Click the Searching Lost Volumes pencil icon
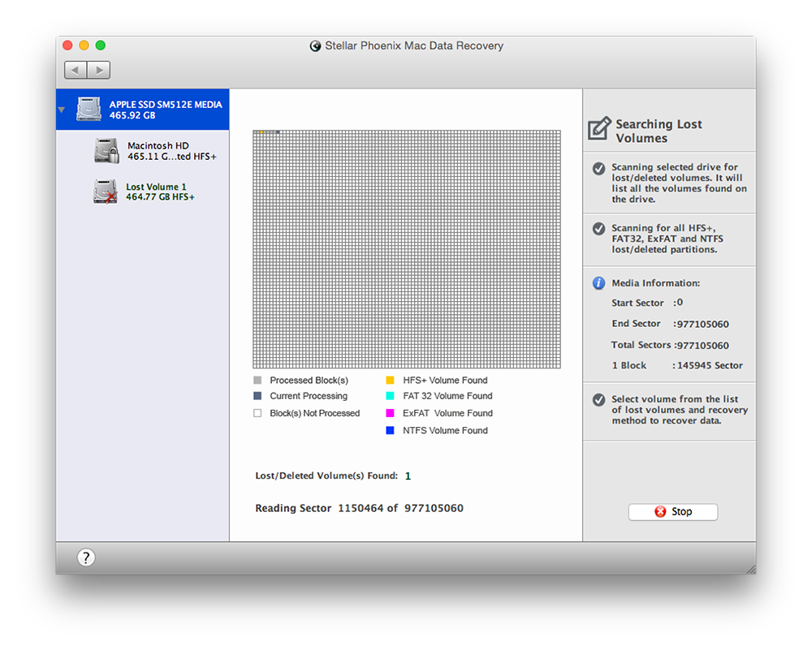Image resolution: width=812 pixels, height=650 pixels. [599, 130]
